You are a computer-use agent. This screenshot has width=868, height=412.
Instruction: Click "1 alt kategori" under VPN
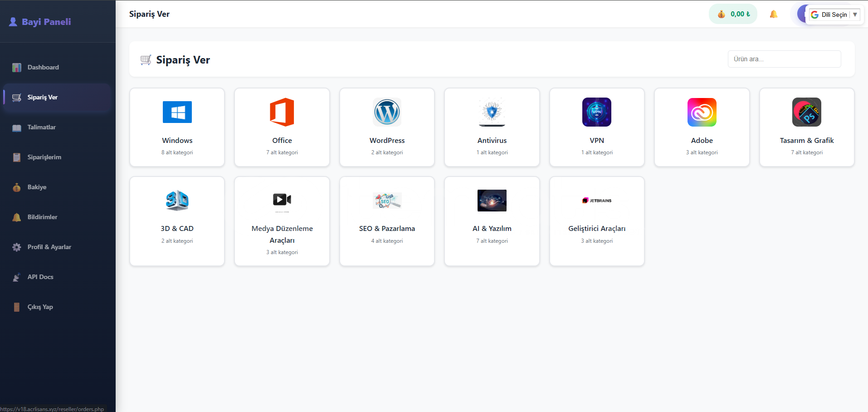597,152
